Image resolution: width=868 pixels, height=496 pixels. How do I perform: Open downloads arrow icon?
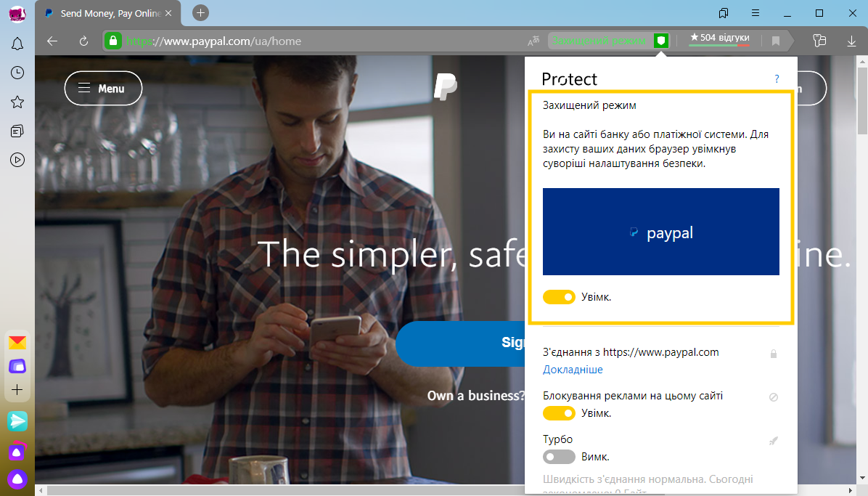pos(851,41)
